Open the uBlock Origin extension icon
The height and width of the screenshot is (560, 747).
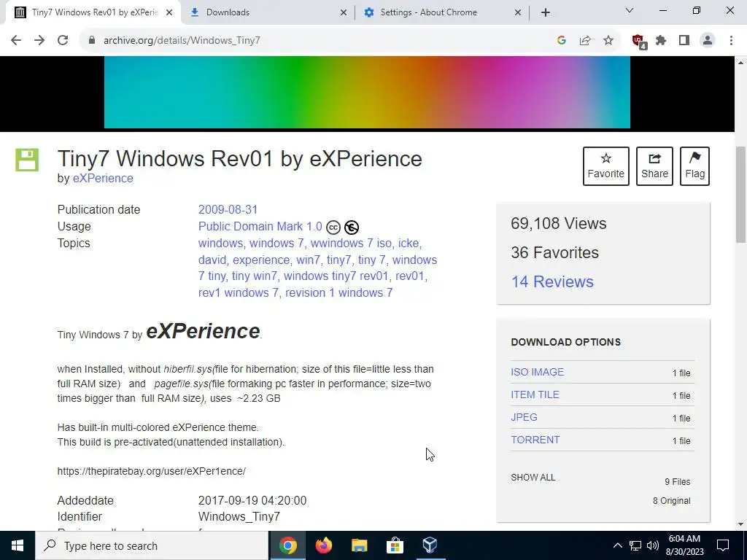639,42
